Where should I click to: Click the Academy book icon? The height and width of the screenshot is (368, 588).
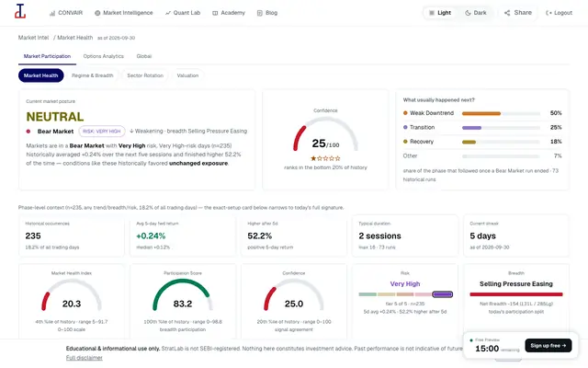(215, 13)
